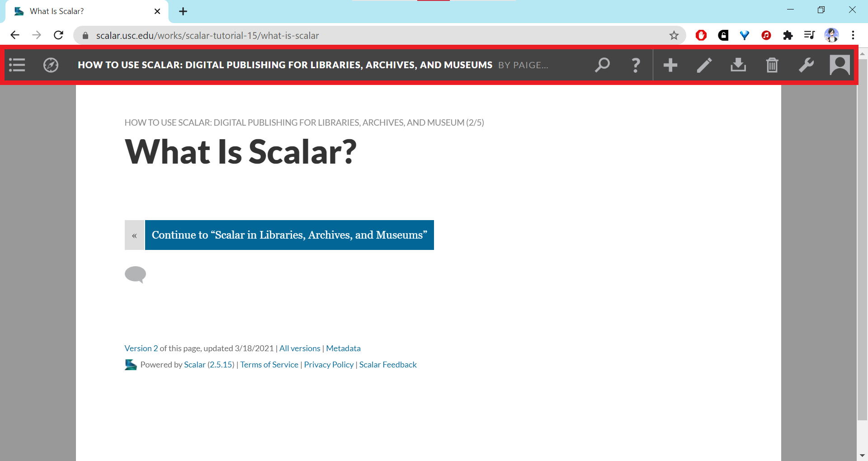This screenshot has width=868, height=461.
Task: Click the compass explore icon
Action: tap(51, 65)
